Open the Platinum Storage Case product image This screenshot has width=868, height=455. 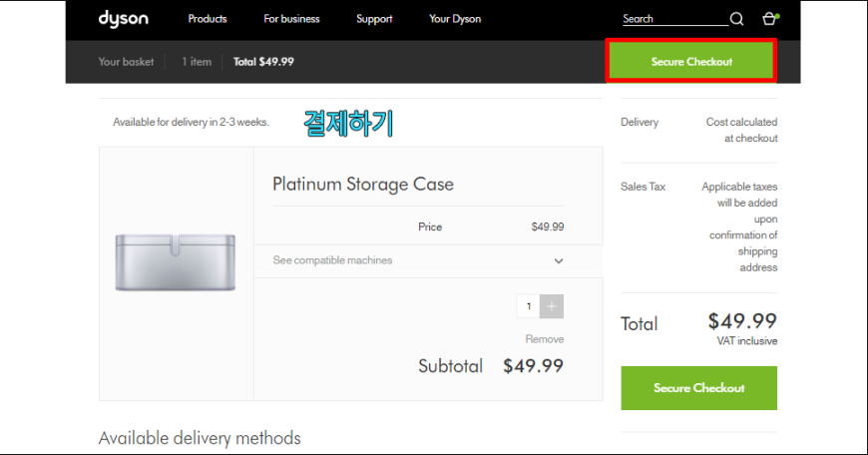176,262
